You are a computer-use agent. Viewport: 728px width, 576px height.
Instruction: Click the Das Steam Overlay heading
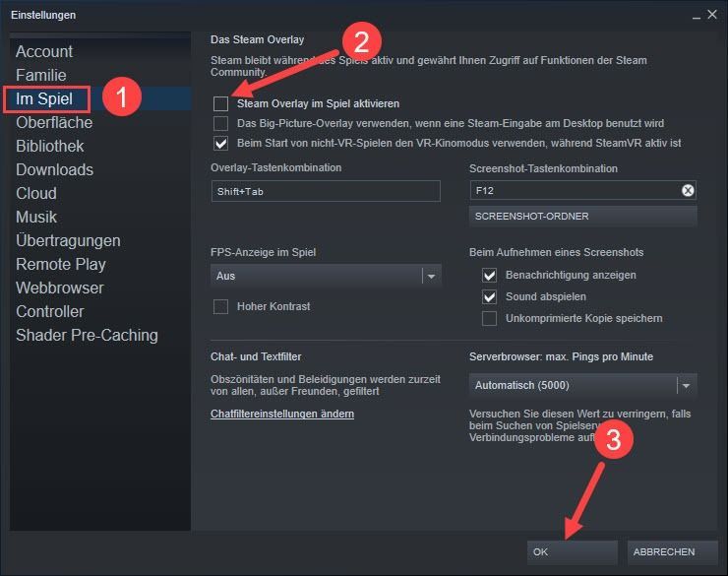coord(257,40)
